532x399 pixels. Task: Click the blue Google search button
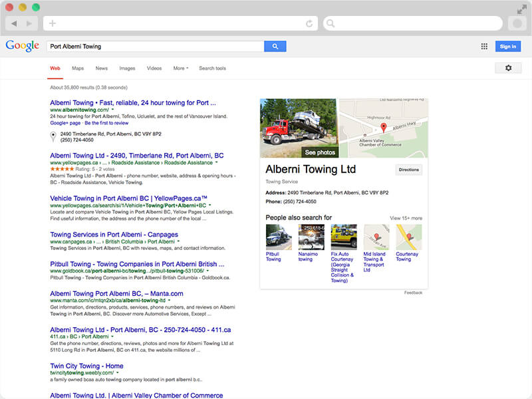click(275, 46)
